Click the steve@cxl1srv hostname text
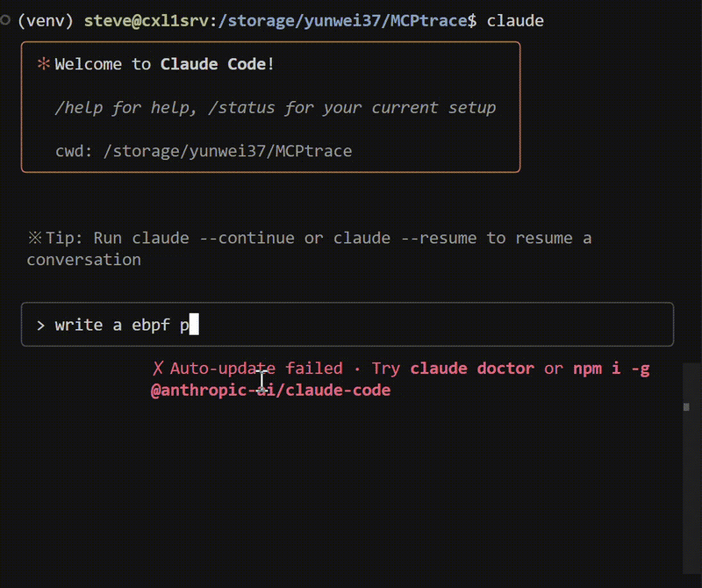 click(x=145, y=20)
